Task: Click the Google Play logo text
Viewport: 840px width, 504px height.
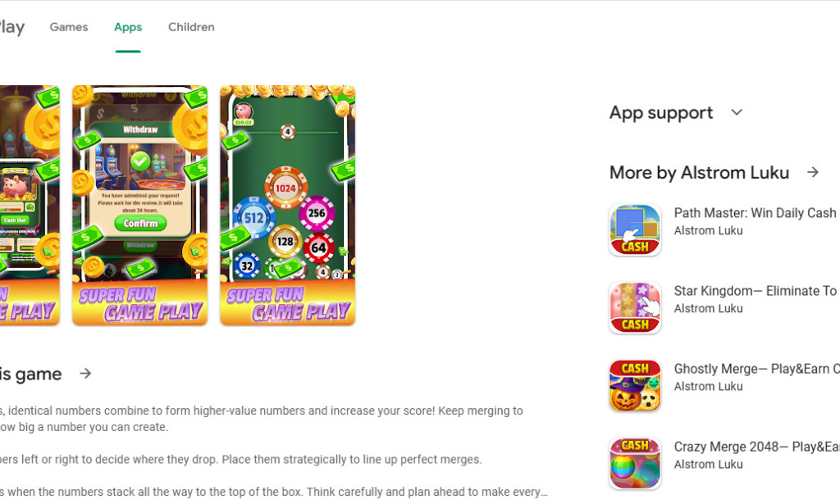Action: 11,27
